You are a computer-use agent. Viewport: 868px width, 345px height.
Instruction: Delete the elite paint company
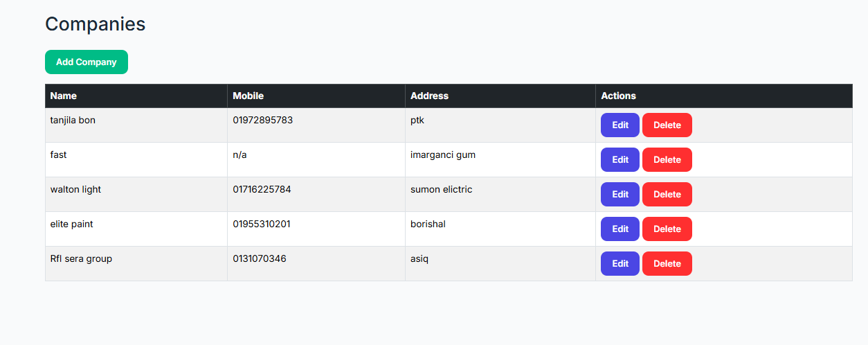point(667,229)
